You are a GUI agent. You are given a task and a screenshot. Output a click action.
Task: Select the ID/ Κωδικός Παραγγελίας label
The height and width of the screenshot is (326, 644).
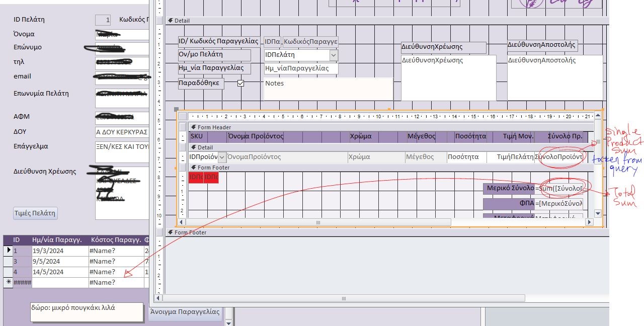(x=219, y=41)
